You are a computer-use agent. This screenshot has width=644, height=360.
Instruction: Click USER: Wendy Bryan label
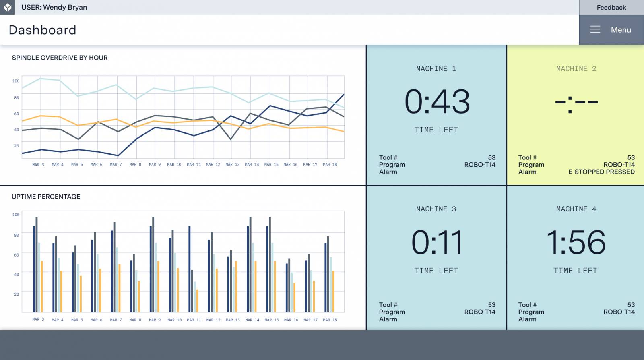point(54,7)
